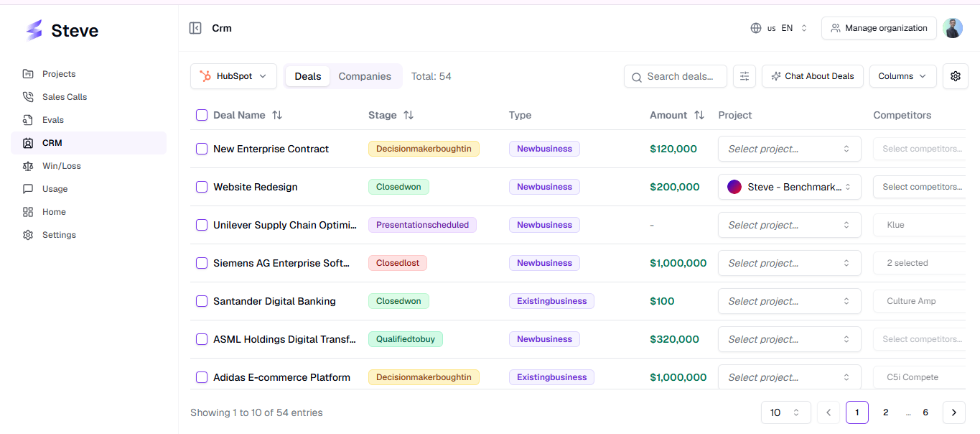This screenshot has width=980, height=434.
Task: Click the Manage organization button
Action: [x=879, y=28]
